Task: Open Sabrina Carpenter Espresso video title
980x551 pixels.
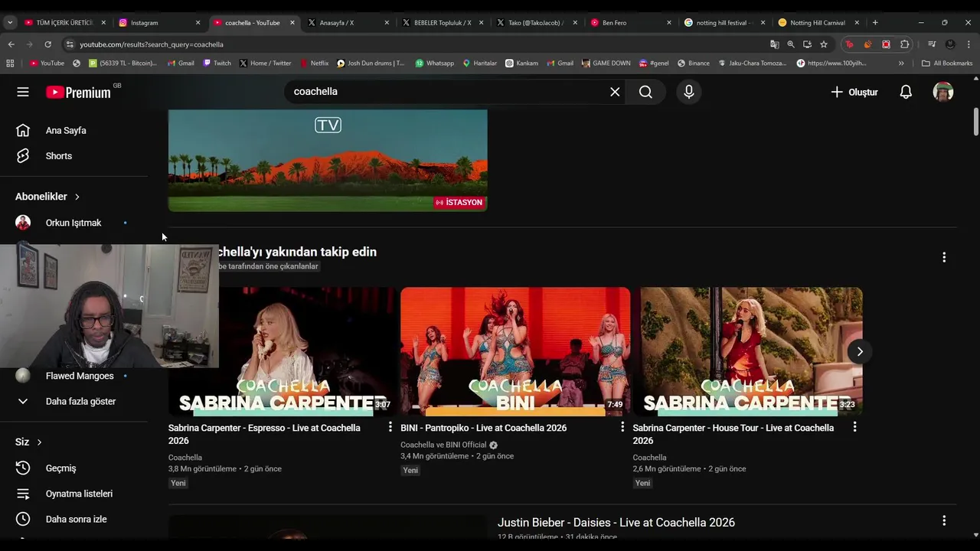Action: [264, 434]
